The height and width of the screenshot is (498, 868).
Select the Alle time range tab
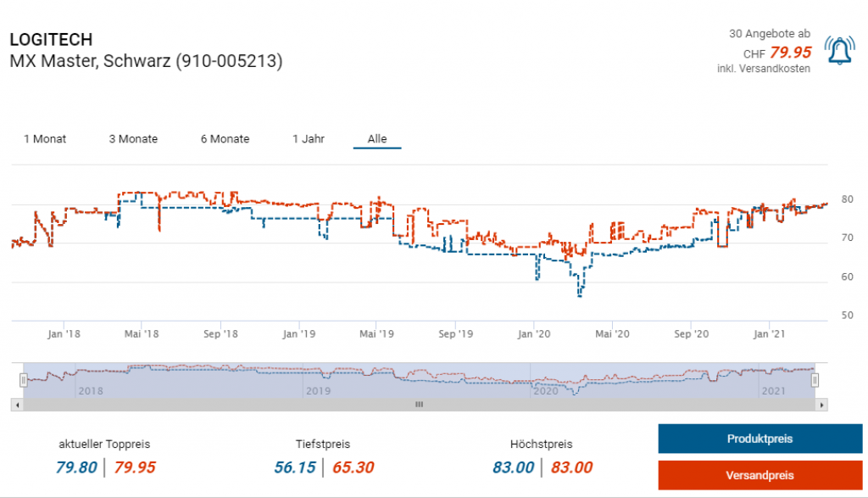tap(376, 139)
